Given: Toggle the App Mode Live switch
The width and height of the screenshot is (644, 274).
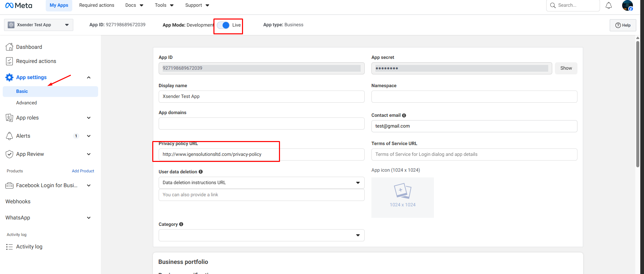Looking at the screenshot, I should [223, 25].
